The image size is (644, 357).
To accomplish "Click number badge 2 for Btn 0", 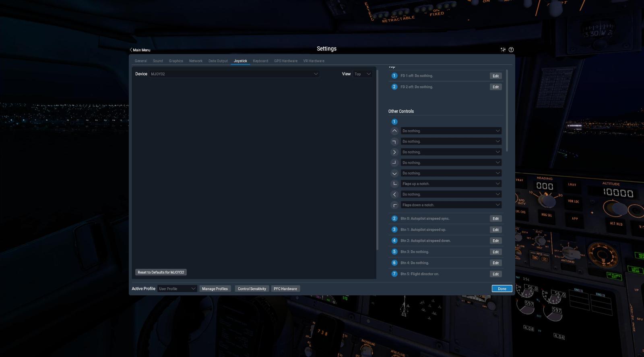I will click(394, 218).
